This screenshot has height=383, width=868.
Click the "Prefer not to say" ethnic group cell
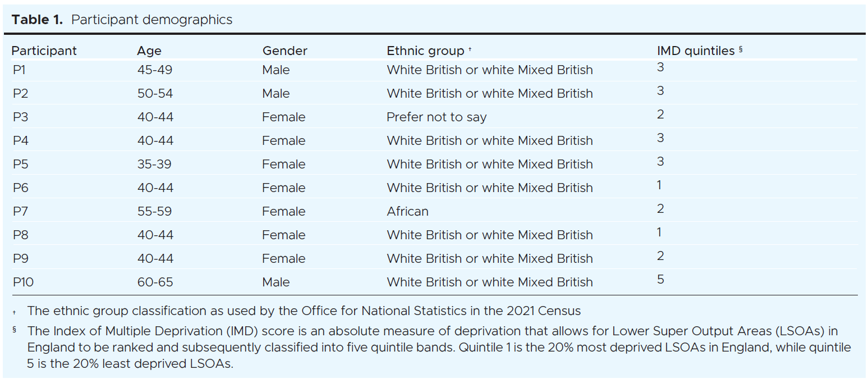tap(437, 117)
